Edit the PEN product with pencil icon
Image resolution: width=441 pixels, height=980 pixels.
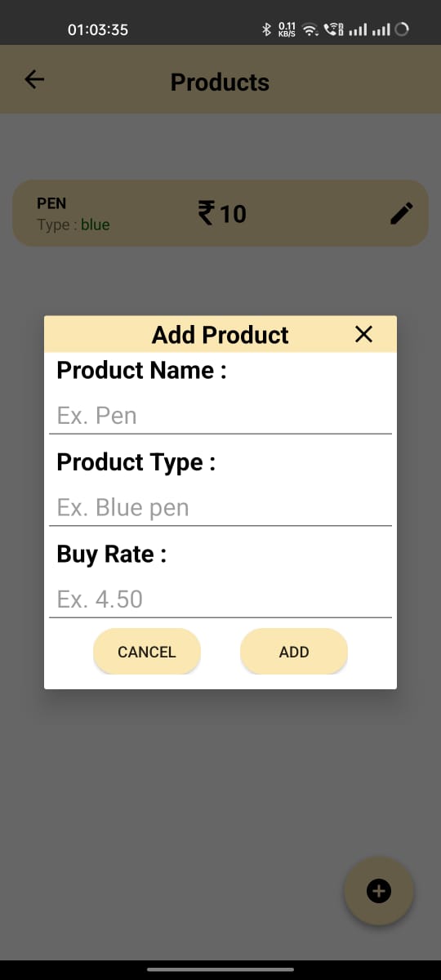click(x=401, y=213)
